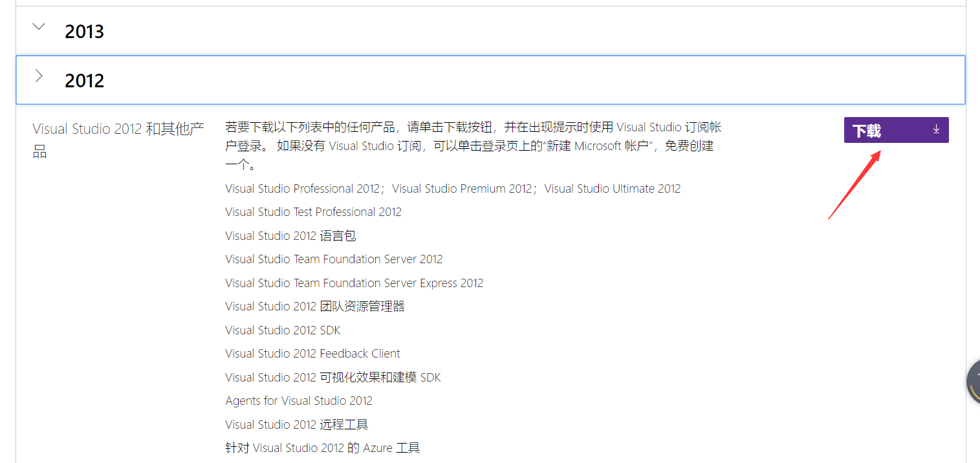This screenshot has width=980, height=463.
Task: Click the 2013 accordion heading
Action: tap(84, 31)
